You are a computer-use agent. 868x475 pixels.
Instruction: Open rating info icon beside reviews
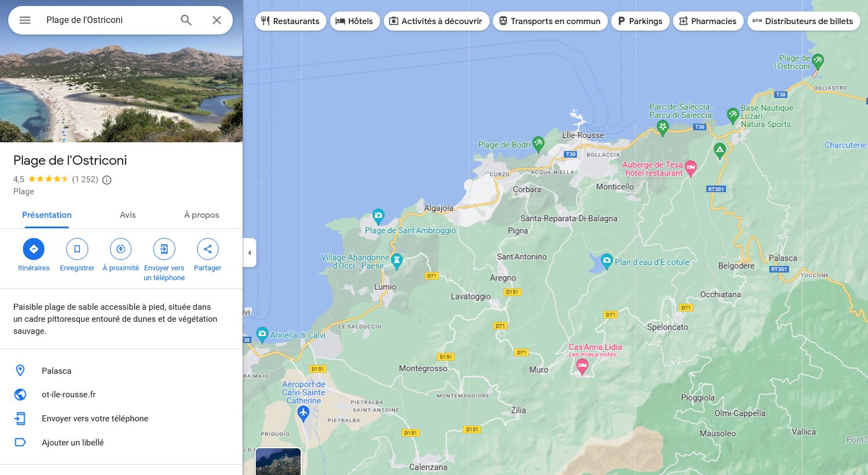coord(107,180)
